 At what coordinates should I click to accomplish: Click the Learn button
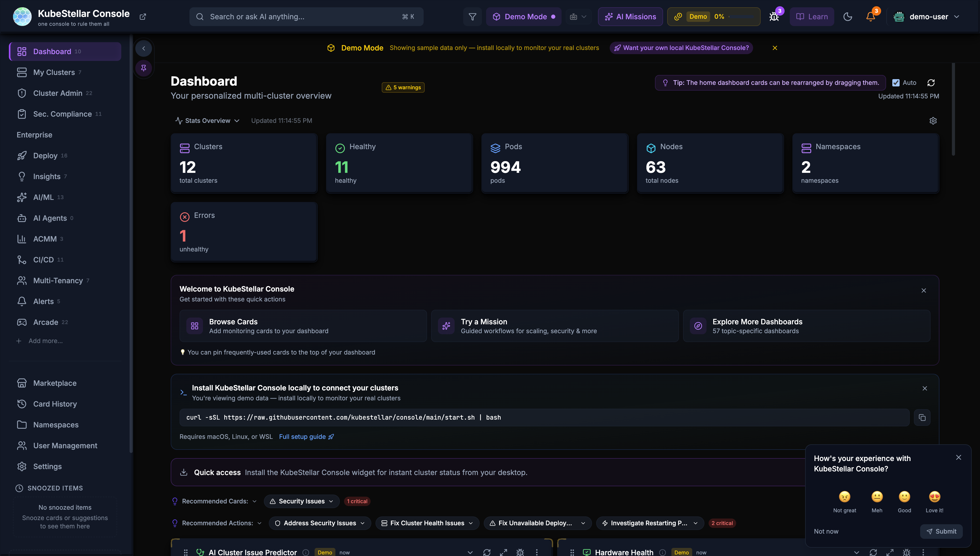[812, 17]
